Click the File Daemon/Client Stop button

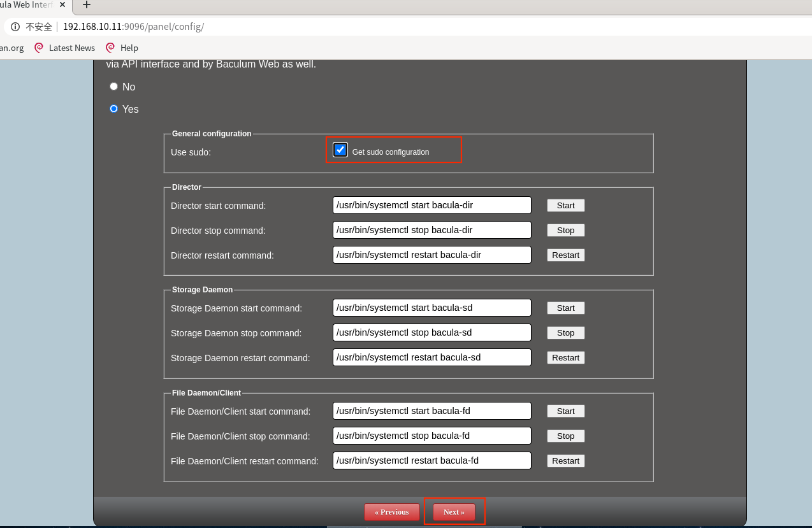pos(565,436)
